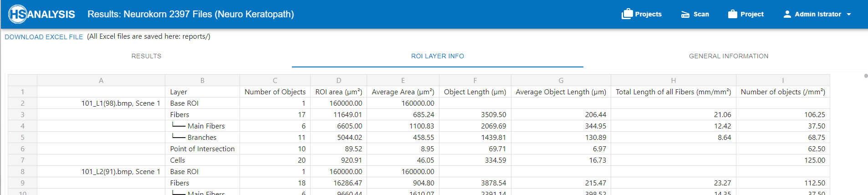
Task: Download the Excel file
Action: pyautogui.click(x=44, y=37)
